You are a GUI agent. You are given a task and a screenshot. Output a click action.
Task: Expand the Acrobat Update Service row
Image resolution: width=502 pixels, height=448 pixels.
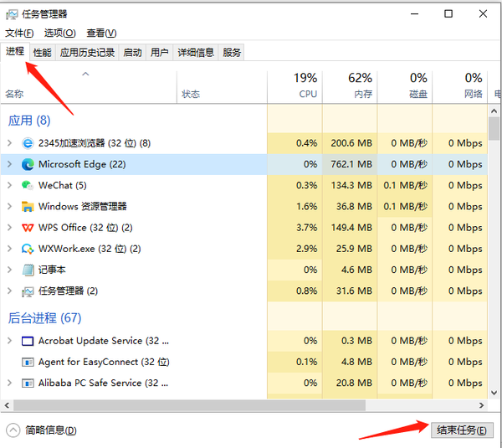[9, 341]
